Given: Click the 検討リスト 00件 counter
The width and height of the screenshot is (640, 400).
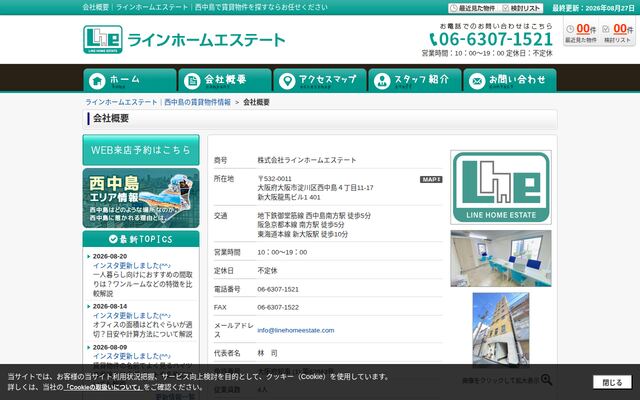Looking at the screenshot, I should point(618,33).
